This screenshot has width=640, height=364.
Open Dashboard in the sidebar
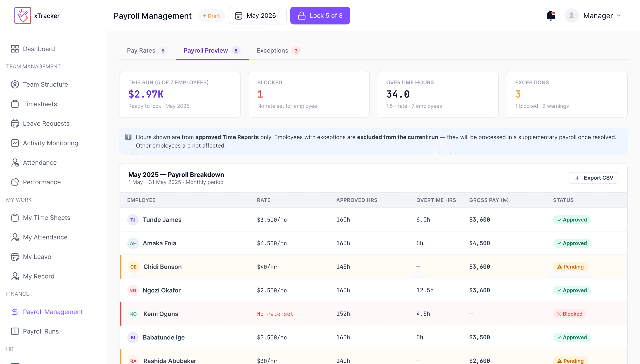point(39,49)
